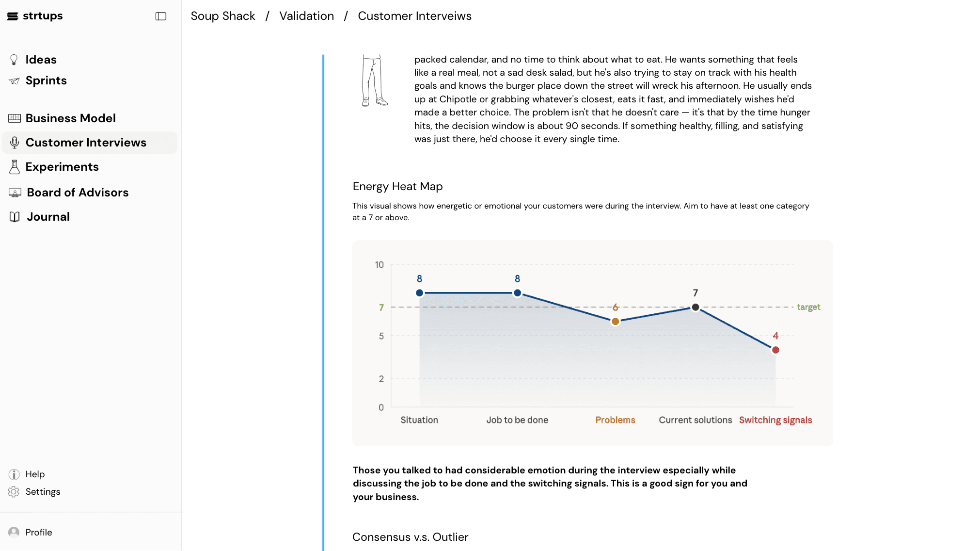Click the Help info icon
Image resolution: width=980 pixels, height=551 pixels.
[x=14, y=474]
